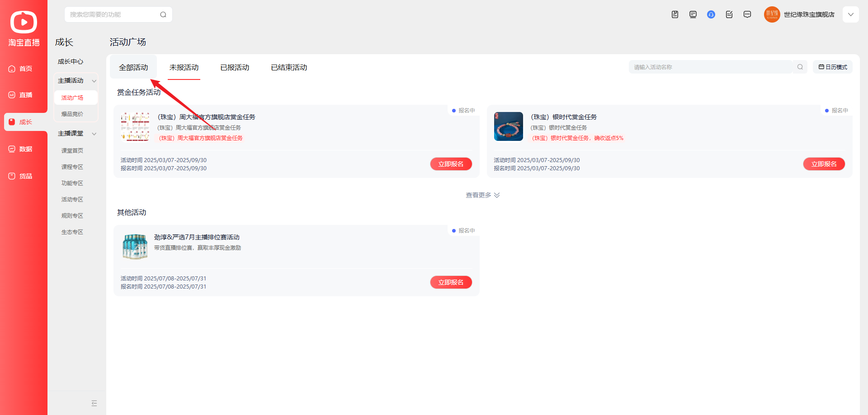868x415 pixels.
Task: Open the blue headset customer service icon
Action: pos(711,14)
